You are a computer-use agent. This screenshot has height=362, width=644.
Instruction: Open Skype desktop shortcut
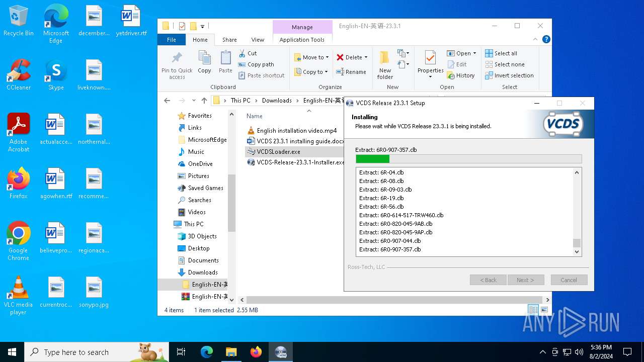pyautogui.click(x=56, y=74)
